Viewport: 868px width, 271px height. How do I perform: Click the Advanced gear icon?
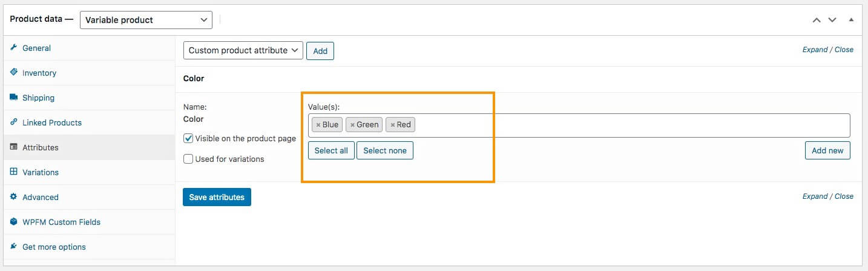14,196
